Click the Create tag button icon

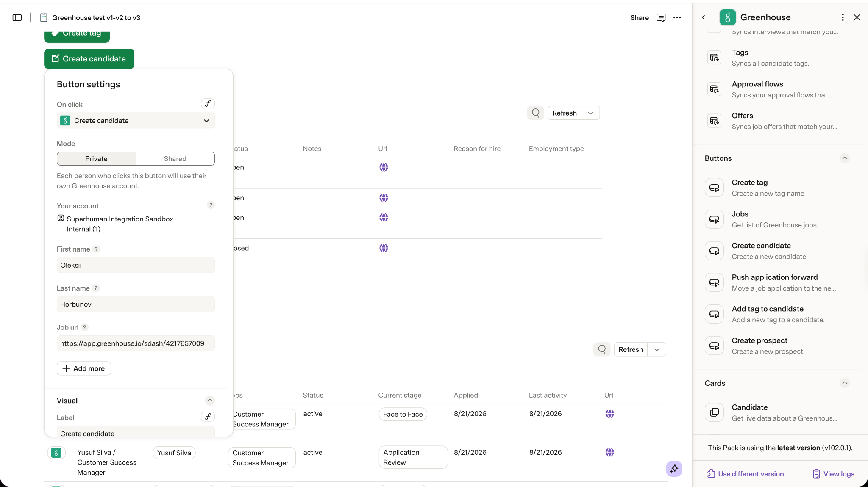pyautogui.click(x=715, y=188)
